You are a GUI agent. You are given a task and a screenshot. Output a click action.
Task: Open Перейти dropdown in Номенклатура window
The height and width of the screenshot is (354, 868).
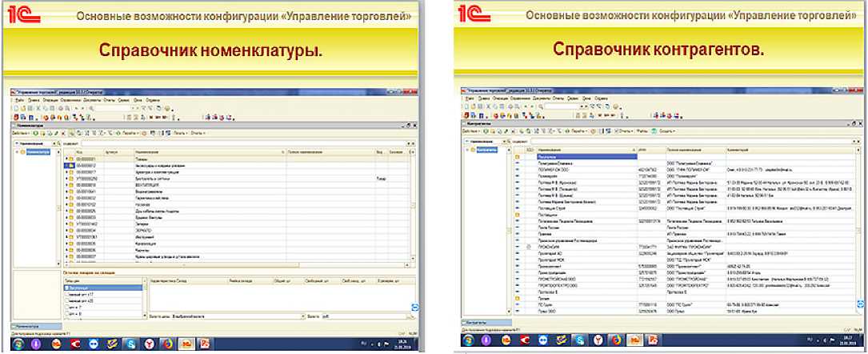click(129, 133)
